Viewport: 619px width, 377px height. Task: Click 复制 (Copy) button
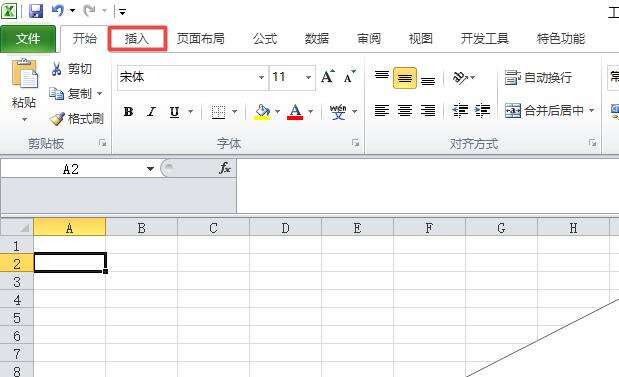(70, 94)
